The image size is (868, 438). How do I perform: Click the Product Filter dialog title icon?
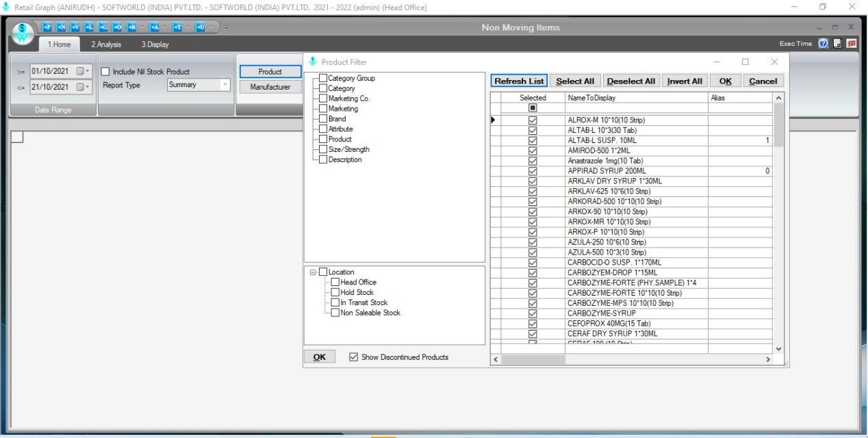tap(314, 62)
